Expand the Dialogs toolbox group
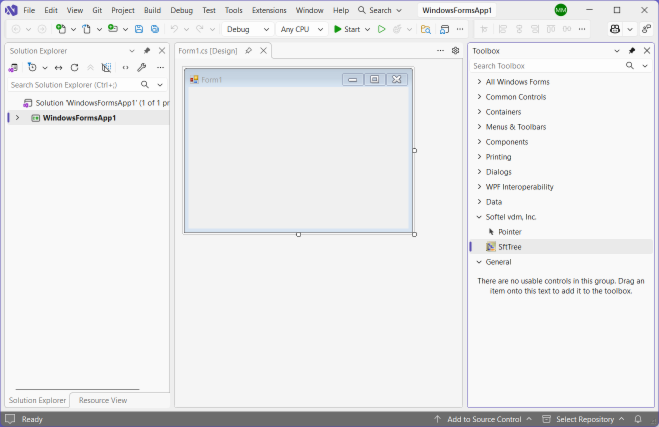659x427 pixels. [479, 171]
